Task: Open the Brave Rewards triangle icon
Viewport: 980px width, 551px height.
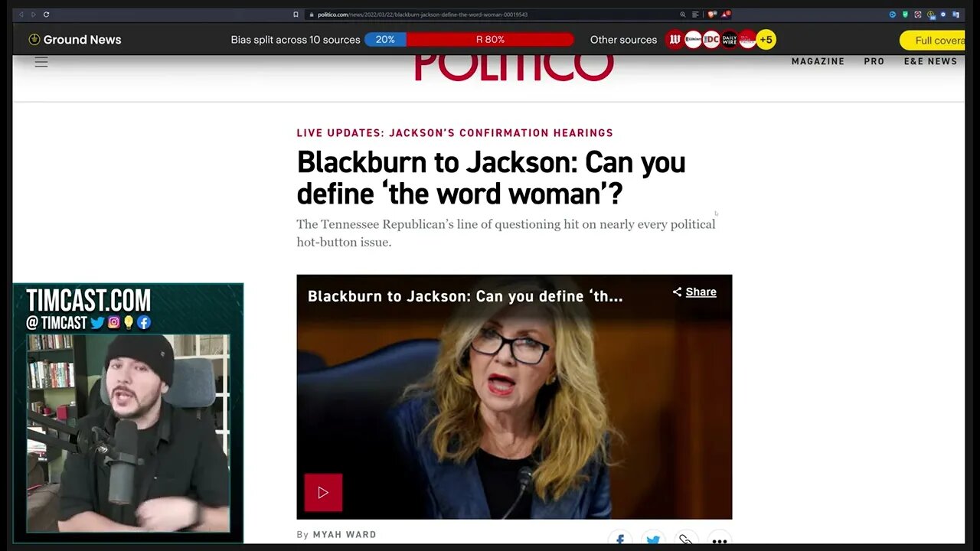Action: click(726, 15)
